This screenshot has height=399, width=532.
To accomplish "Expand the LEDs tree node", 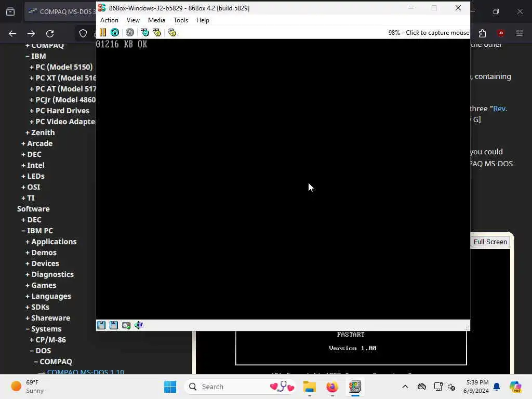I will 33,176.
